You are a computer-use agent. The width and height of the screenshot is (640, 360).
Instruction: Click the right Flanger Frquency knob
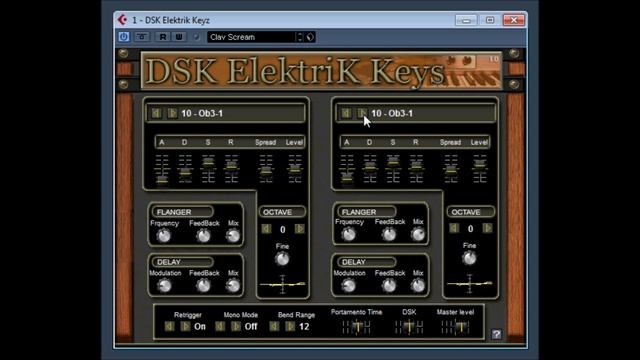tap(348, 234)
